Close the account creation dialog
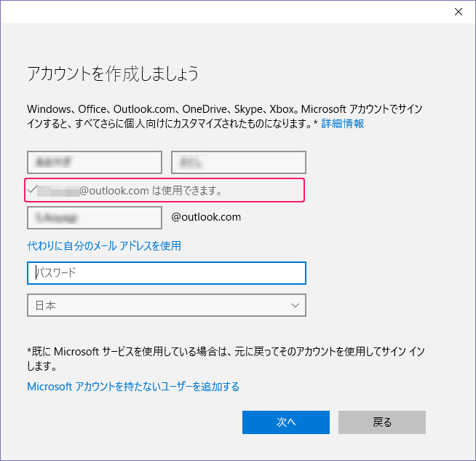This screenshot has width=476, height=461. pyautogui.click(x=459, y=12)
